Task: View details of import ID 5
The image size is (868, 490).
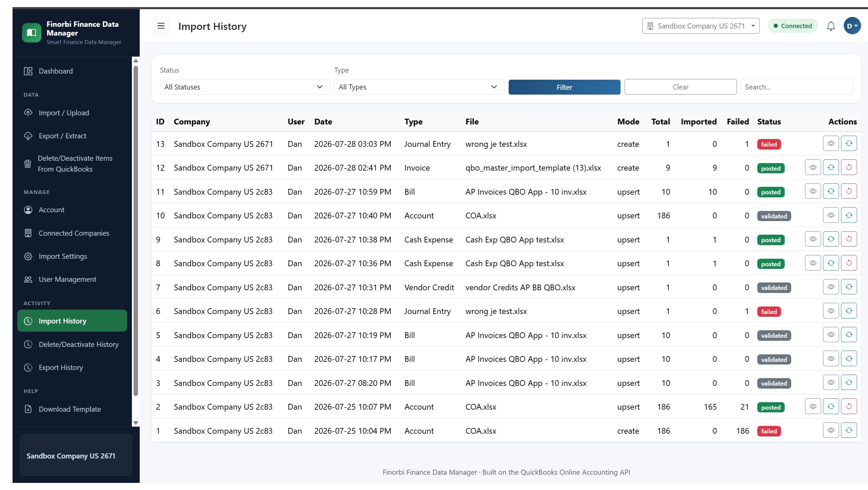Action: coord(831,335)
